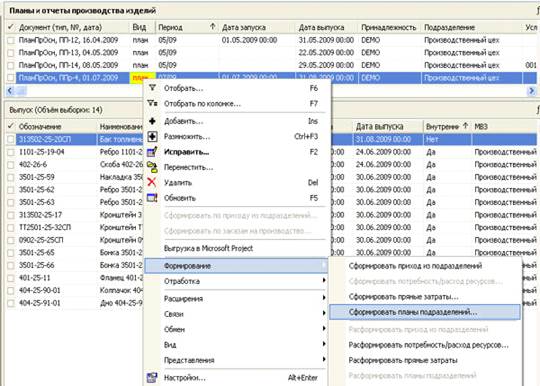Click the move icon beside Переместить

coord(152,167)
